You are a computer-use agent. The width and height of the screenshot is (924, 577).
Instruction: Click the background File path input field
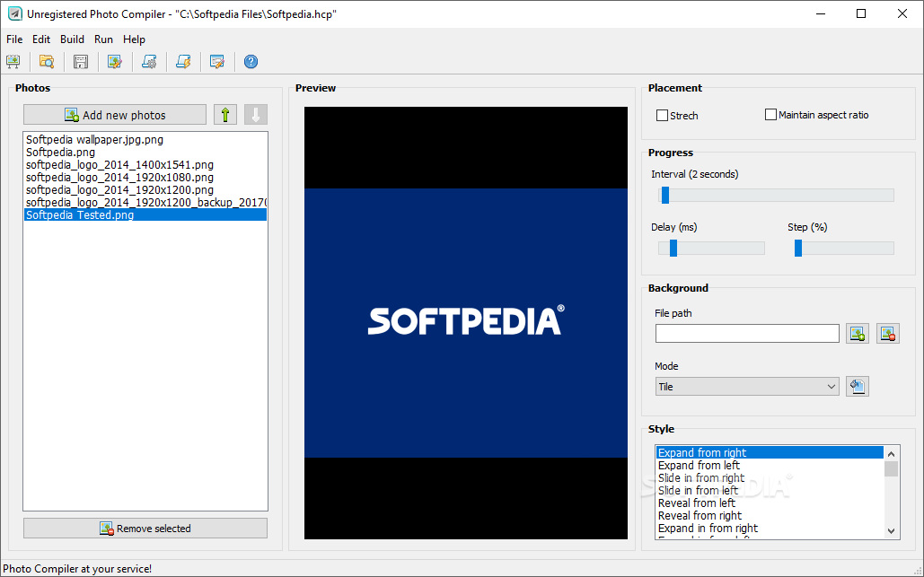747,333
